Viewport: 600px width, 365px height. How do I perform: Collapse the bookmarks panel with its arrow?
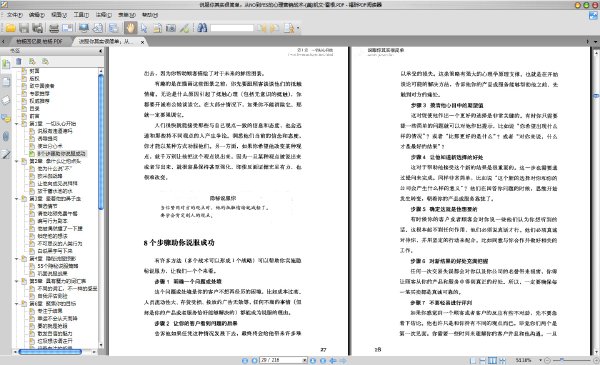pyautogui.click(x=101, y=51)
